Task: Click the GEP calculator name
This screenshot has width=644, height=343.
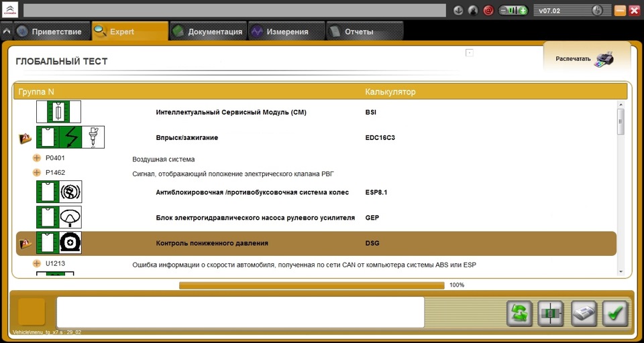Action: [x=372, y=218]
